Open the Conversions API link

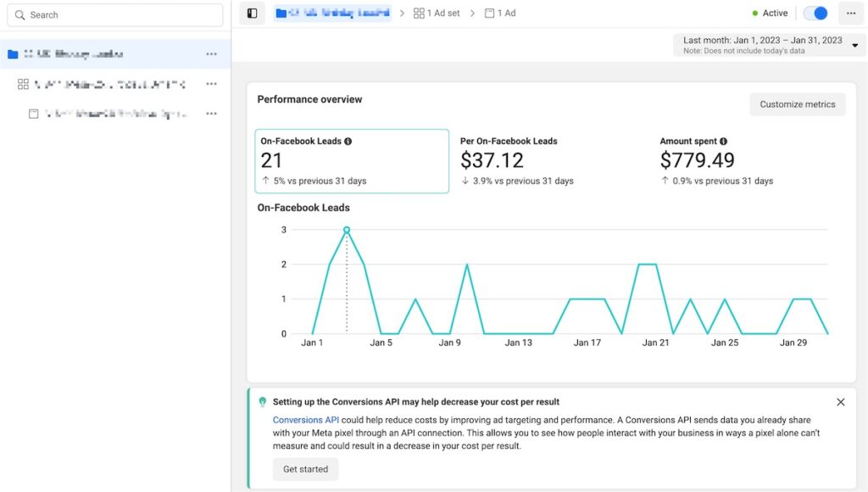[x=305, y=420]
